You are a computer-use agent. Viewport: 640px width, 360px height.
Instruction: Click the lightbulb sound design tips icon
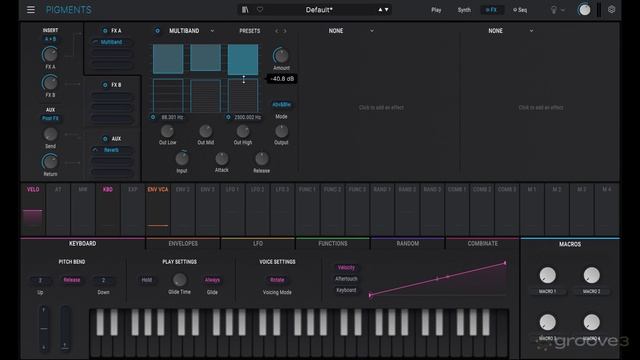[x=554, y=10]
